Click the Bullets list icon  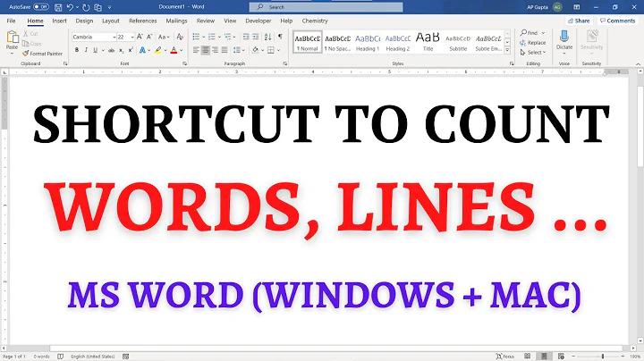(196, 37)
